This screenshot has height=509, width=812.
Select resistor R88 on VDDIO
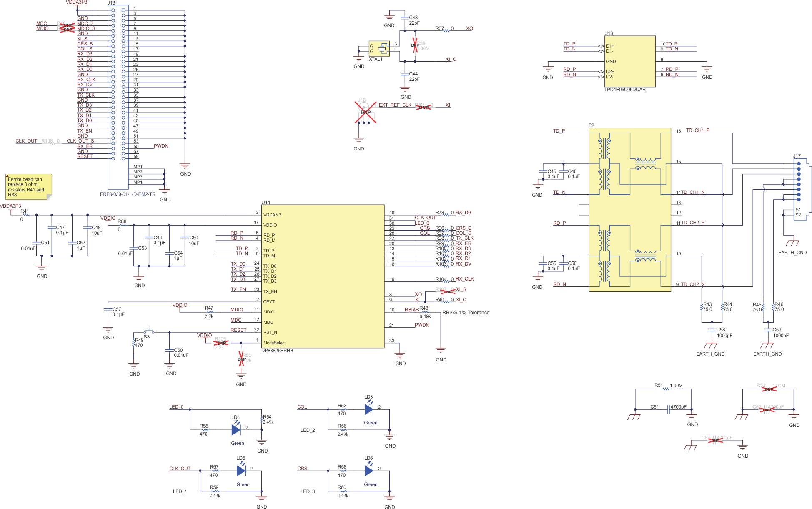tap(123, 225)
